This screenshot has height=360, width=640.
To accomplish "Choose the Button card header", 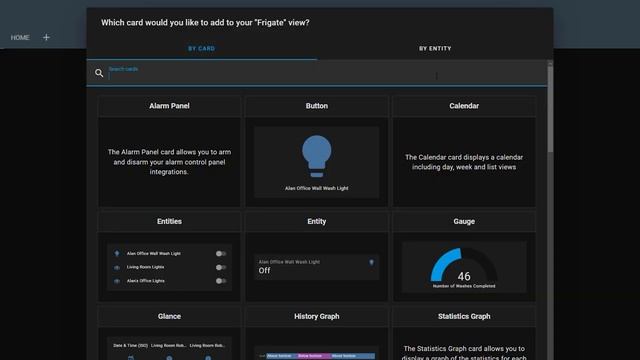I will 317,106.
